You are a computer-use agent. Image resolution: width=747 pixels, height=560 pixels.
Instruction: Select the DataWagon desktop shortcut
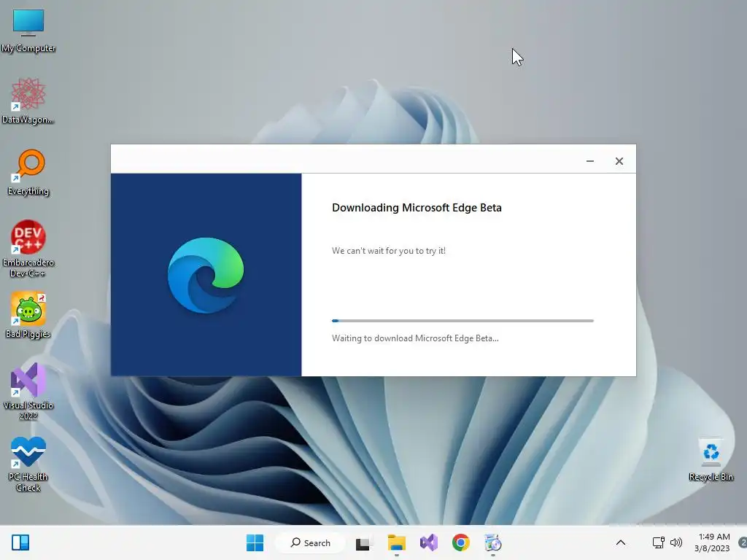28,101
